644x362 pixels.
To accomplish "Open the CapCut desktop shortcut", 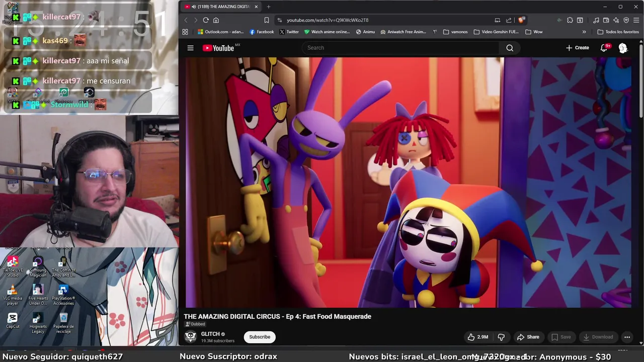I will (x=13, y=321).
